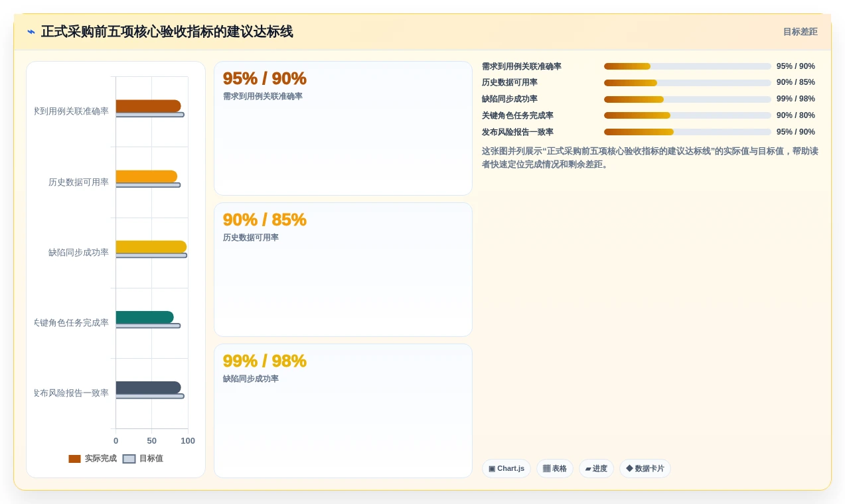Click the teal actual bar for 关键角色任务完成率
The height and width of the screenshot is (504, 845).
click(145, 317)
